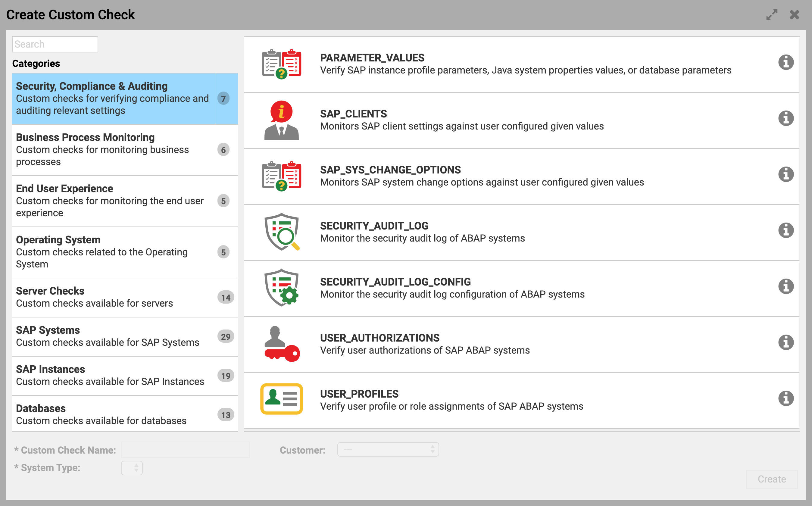Click the Search input field

[55, 44]
